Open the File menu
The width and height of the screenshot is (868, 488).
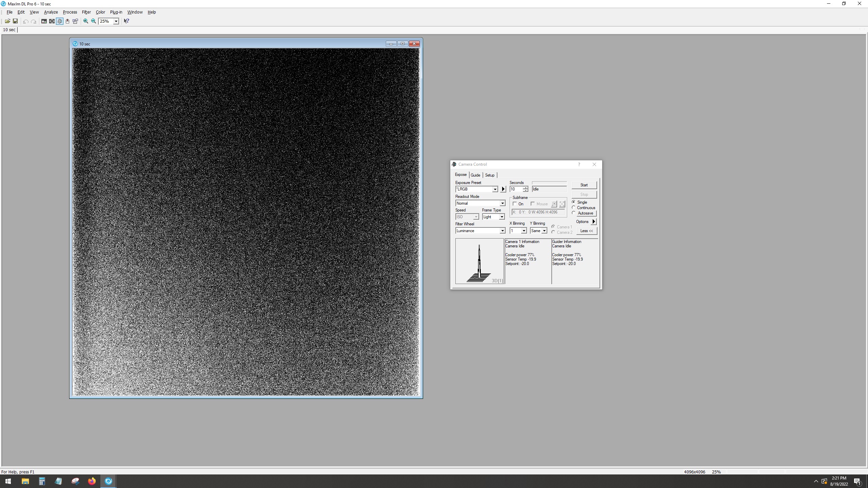click(9, 12)
